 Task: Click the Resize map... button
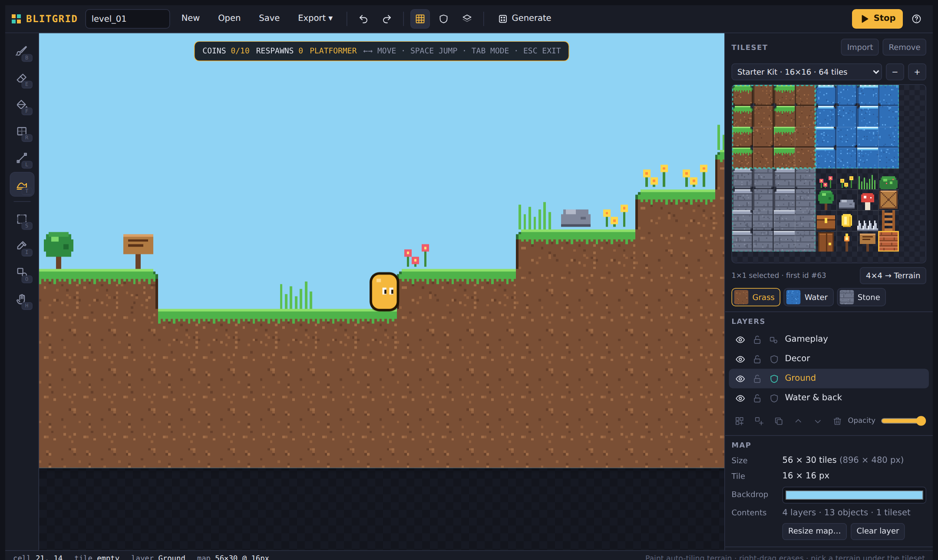point(814,531)
